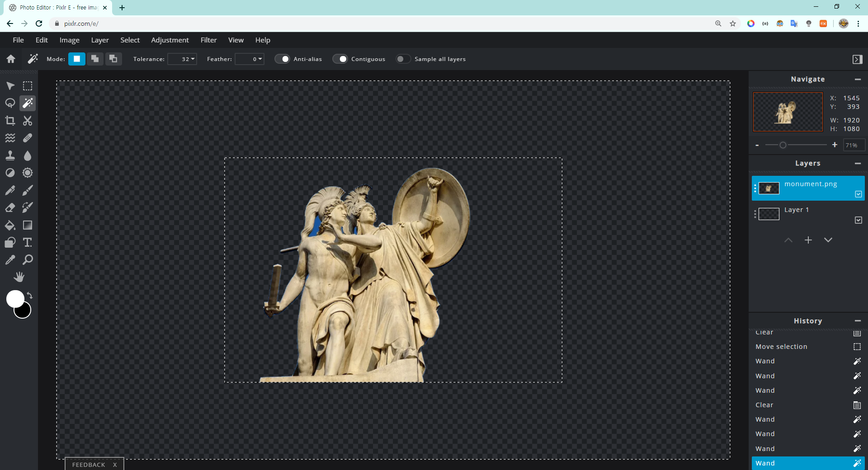Open the File menu
Screen dimensions: 868x470
(x=19, y=40)
